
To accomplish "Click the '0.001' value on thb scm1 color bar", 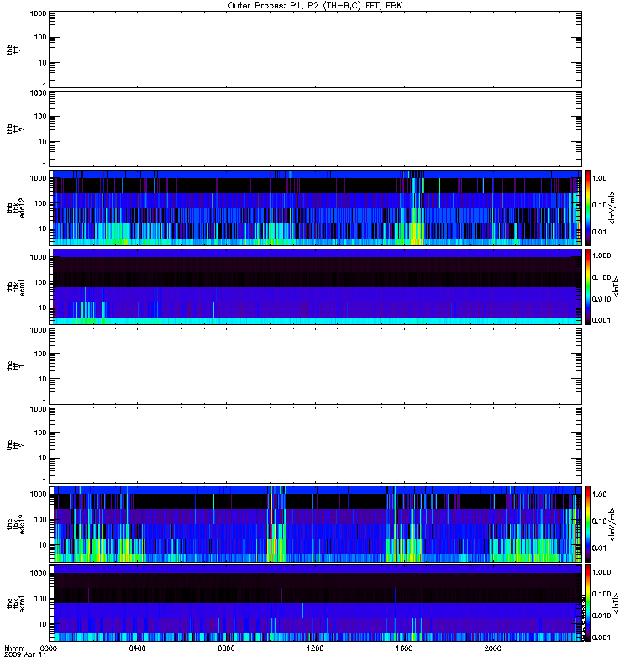I will pyautogui.click(x=601, y=320).
